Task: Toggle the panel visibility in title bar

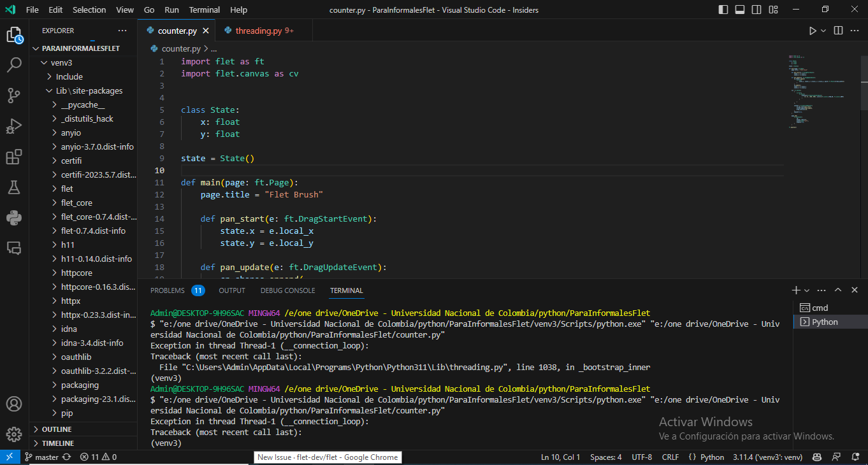Action: click(740, 9)
